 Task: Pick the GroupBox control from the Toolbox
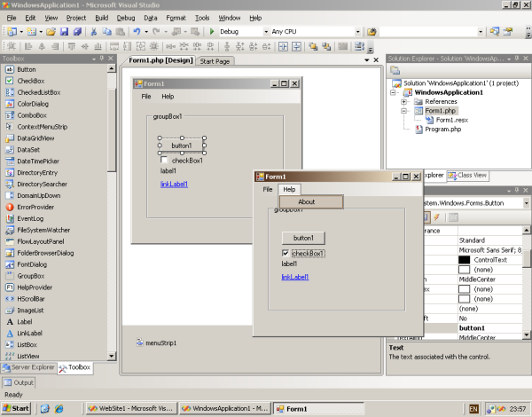[30, 276]
